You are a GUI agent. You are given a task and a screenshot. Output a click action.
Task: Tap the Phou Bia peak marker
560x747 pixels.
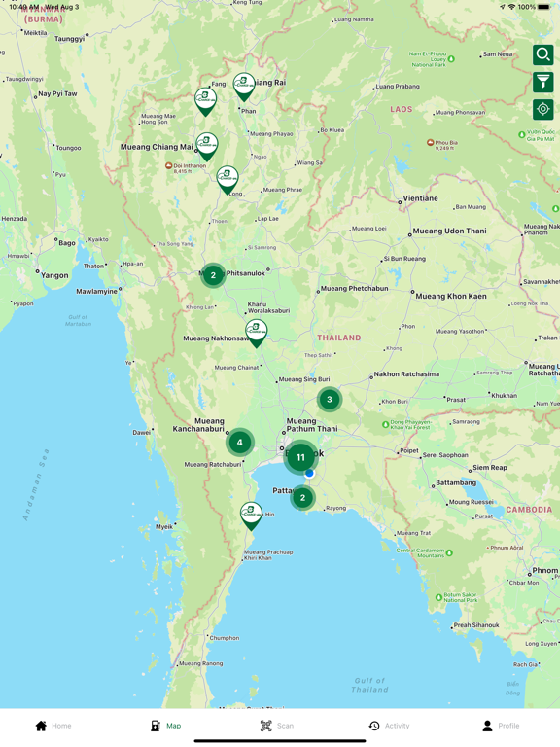431,142
